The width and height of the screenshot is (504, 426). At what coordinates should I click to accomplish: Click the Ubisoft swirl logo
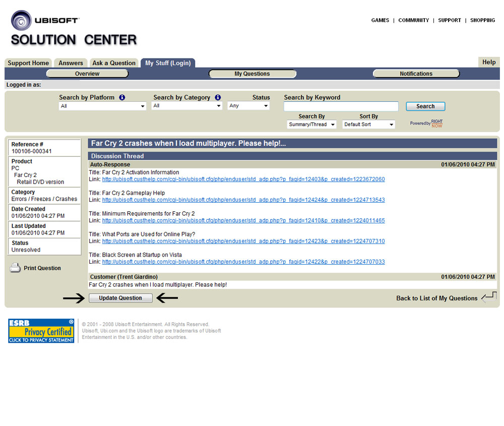tap(21, 20)
